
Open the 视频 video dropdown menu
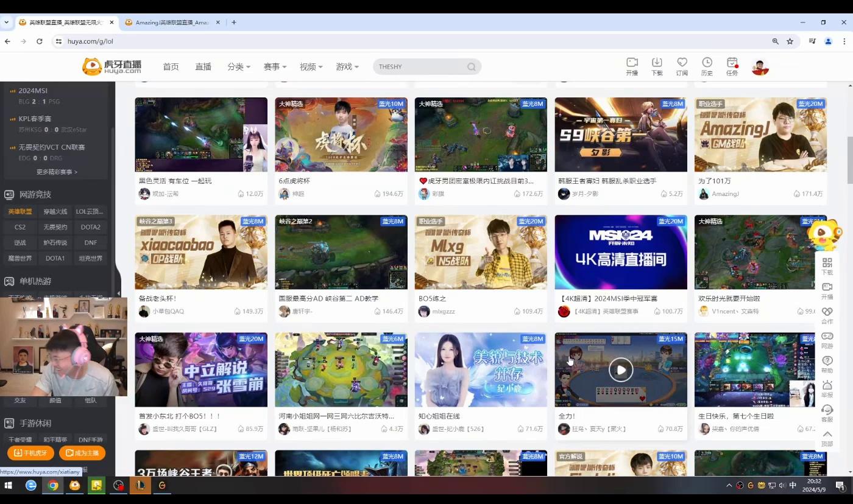[311, 67]
